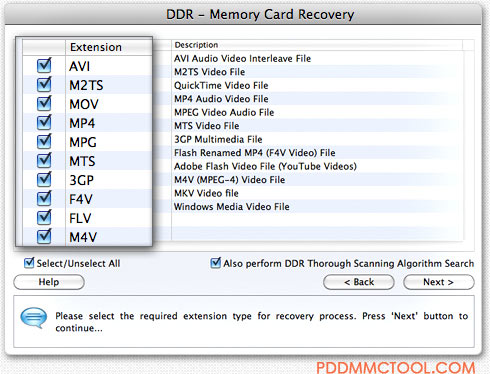The width and height of the screenshot is (490, 374).
Task: Continue with the Next > button
Action: [x=439, y=282]
